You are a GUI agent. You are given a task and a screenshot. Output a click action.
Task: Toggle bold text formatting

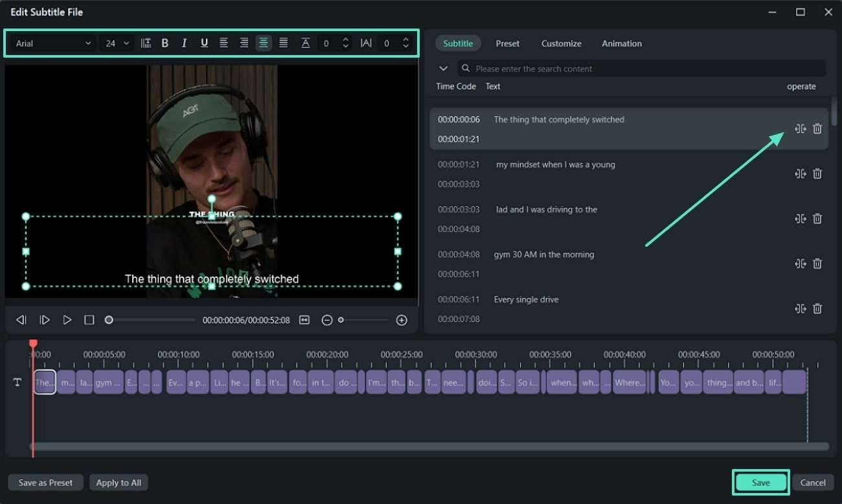tap(165, 43)
